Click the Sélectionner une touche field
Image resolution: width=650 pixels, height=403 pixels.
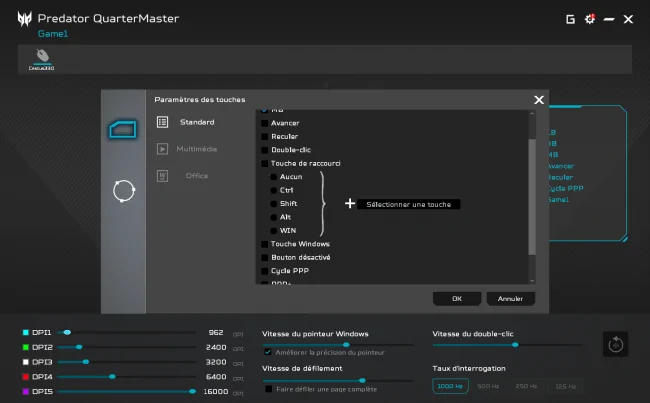(x=408, y=204)
